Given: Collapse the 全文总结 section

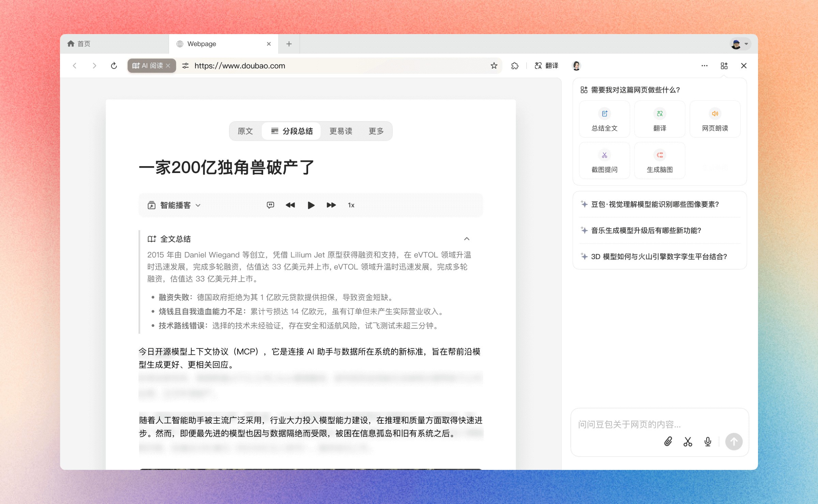Looking at the screenshot, I should 467,239.
